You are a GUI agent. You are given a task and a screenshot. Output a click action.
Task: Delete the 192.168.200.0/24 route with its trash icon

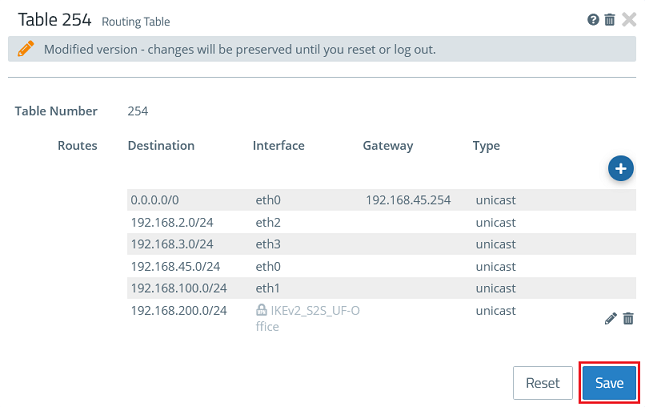click(x=628, y=318)
